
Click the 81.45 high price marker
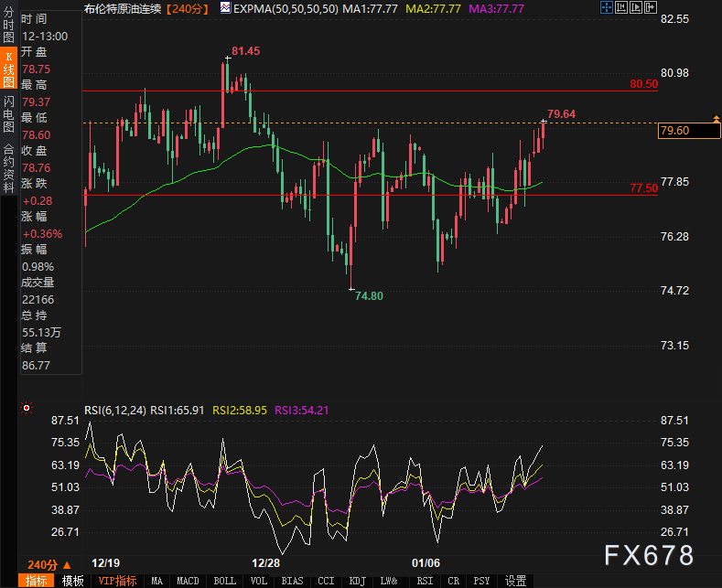[x=245, y=51]
